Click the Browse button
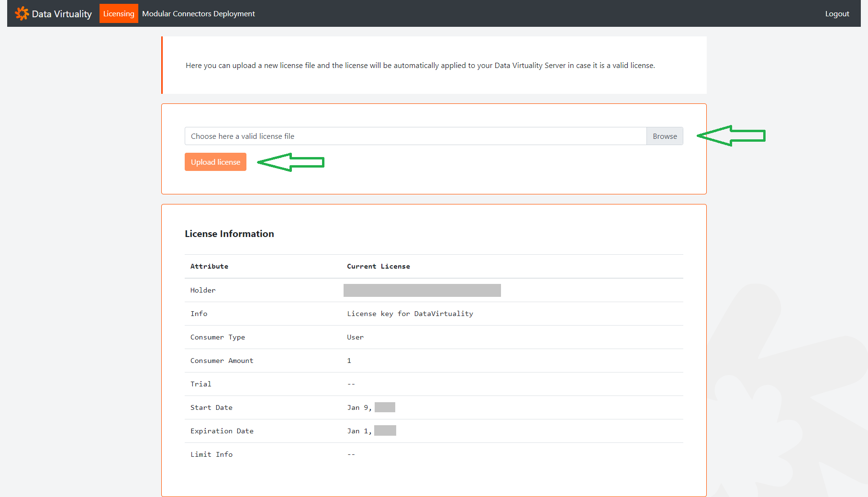This screenshot has height=497, width=868. (665, 136)
